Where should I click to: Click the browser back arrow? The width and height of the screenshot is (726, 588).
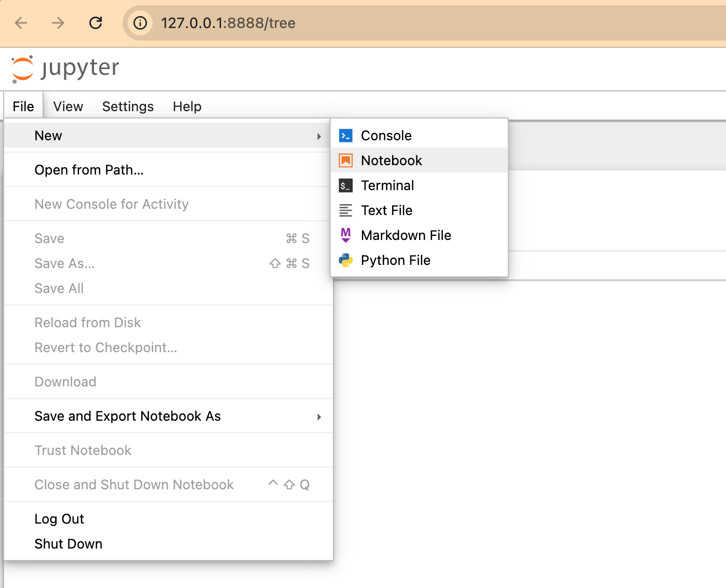[x=21, y=23]
